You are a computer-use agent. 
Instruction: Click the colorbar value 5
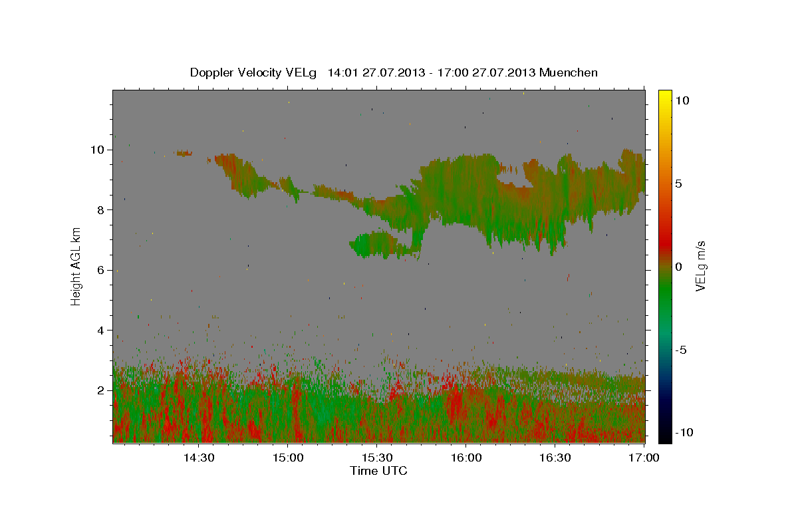[678, 184]
